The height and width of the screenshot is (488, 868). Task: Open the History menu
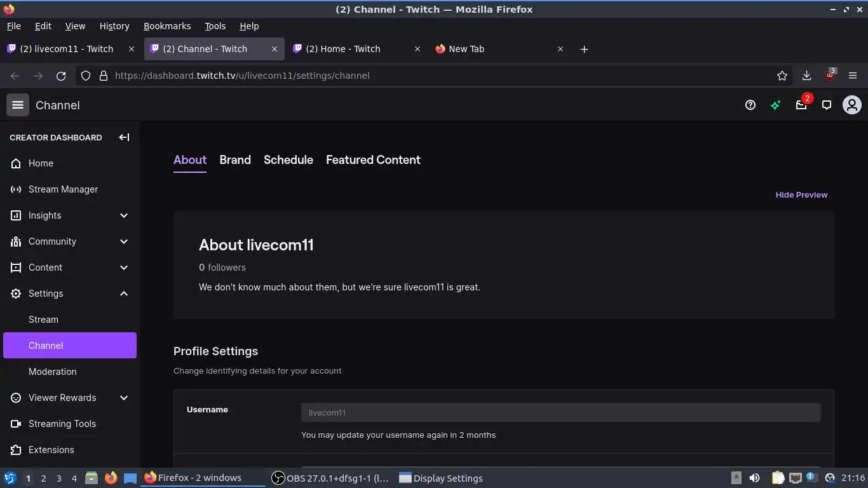point(114,26)
